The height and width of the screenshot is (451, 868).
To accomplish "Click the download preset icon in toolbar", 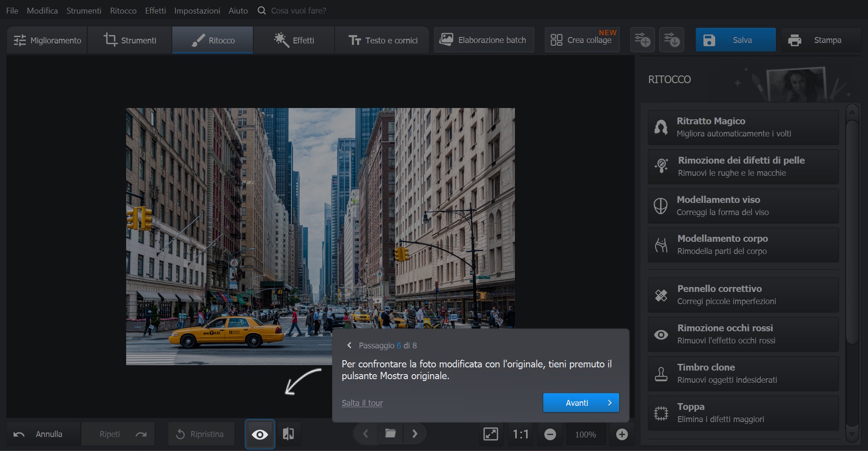I will [x=671, y=40].
